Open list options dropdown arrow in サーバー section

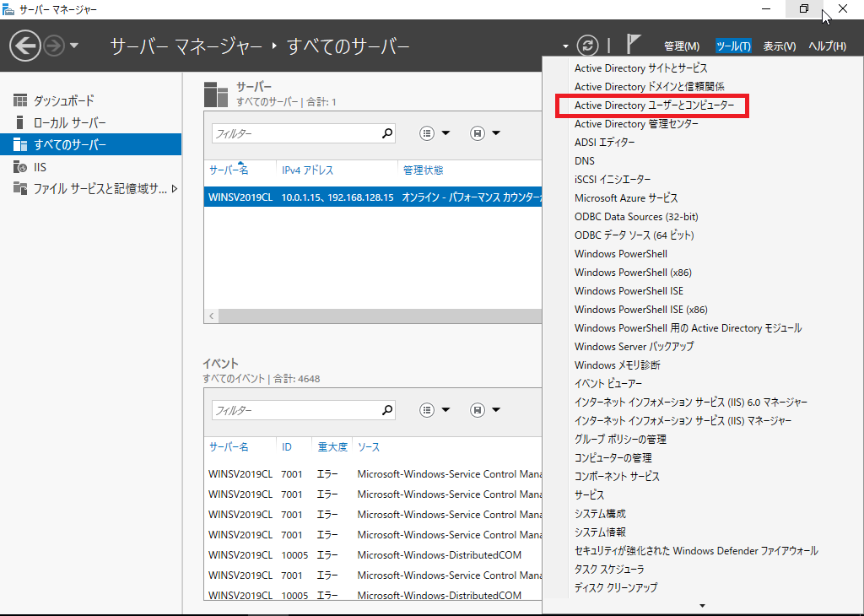[x=445, y=132]
